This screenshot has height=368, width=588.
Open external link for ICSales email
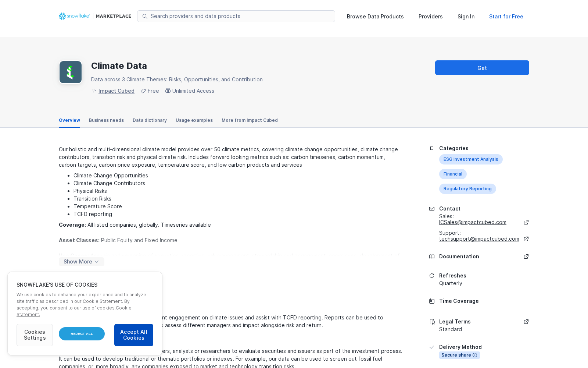(526, 222)
